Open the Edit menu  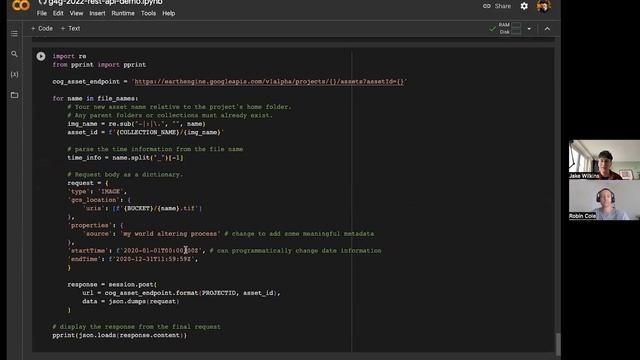click(58, 13)
